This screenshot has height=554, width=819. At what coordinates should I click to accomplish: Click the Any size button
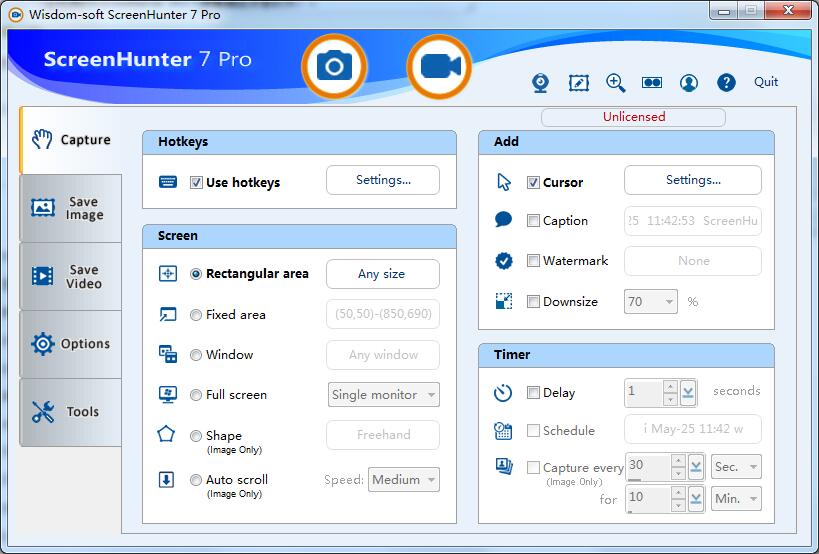click(383, 274)
